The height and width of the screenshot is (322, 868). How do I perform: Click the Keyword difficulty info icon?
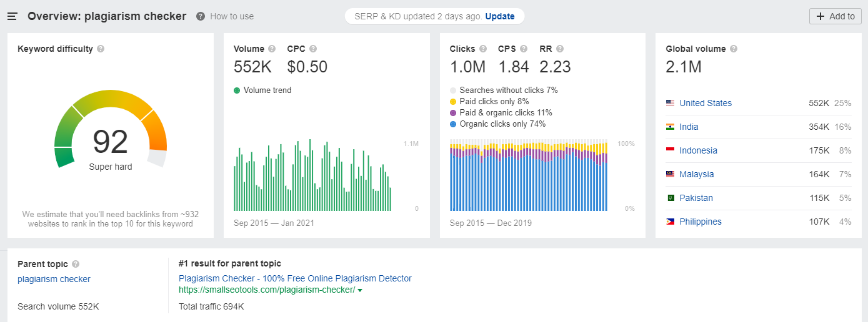tap(101, 49)
